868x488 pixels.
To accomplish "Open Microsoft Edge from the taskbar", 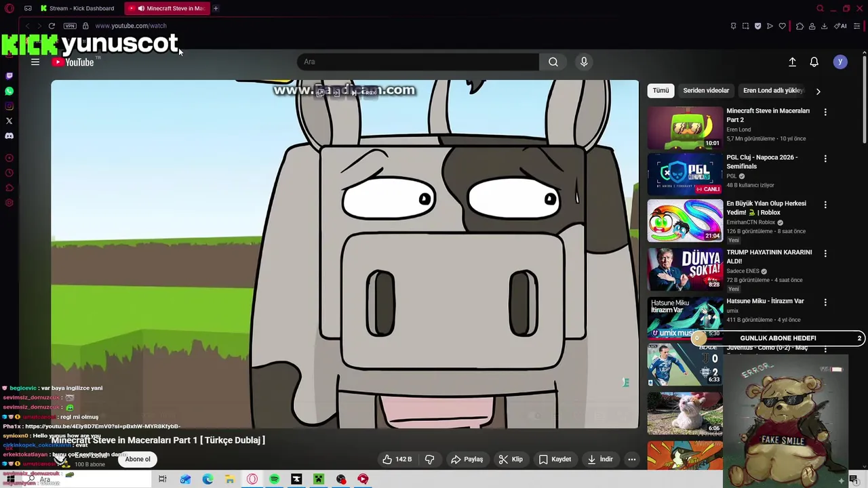I will (x=208, y=479).
